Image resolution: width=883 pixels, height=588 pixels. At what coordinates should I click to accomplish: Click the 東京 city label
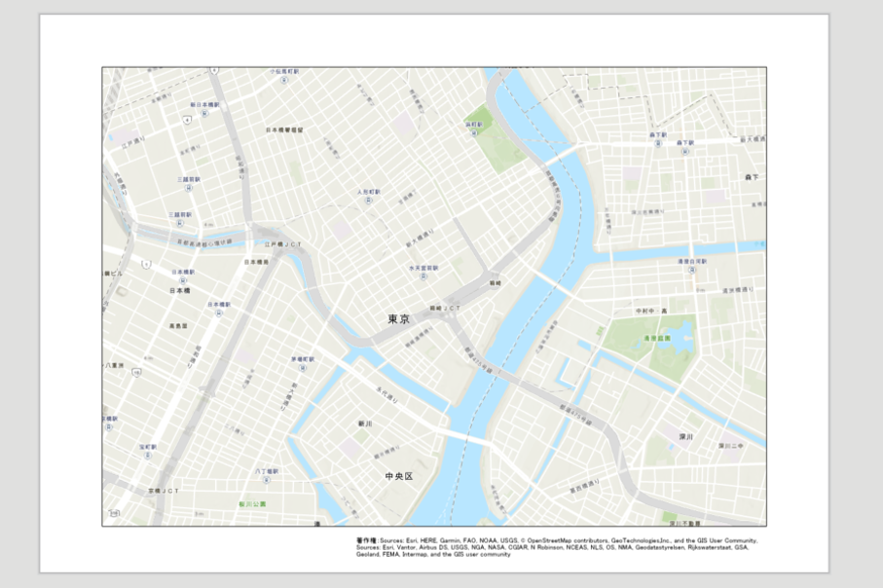coord(399,318)
